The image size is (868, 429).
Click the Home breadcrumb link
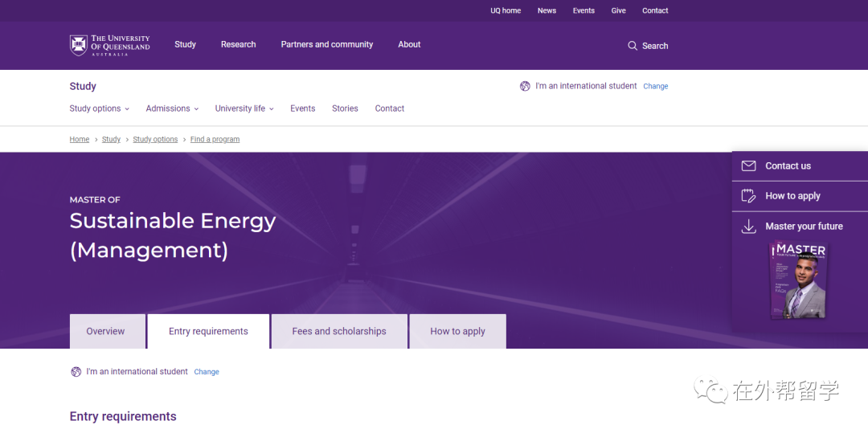[x=79, y=140]
